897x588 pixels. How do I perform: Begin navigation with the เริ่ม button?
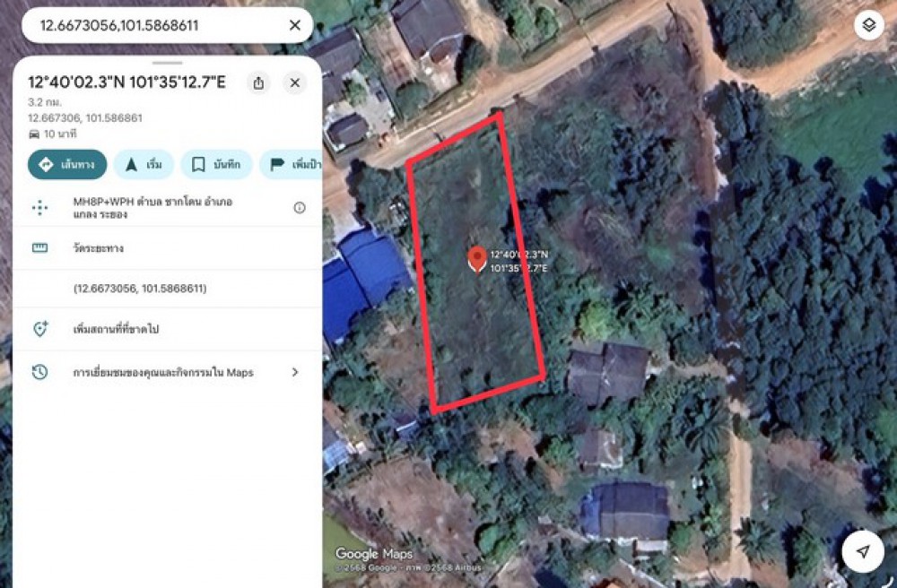[144, 165]
